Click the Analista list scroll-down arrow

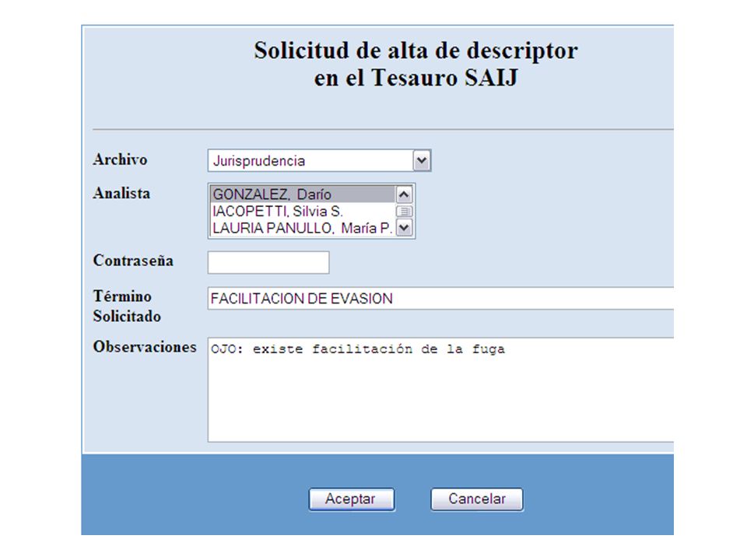(x=404, y=228)
